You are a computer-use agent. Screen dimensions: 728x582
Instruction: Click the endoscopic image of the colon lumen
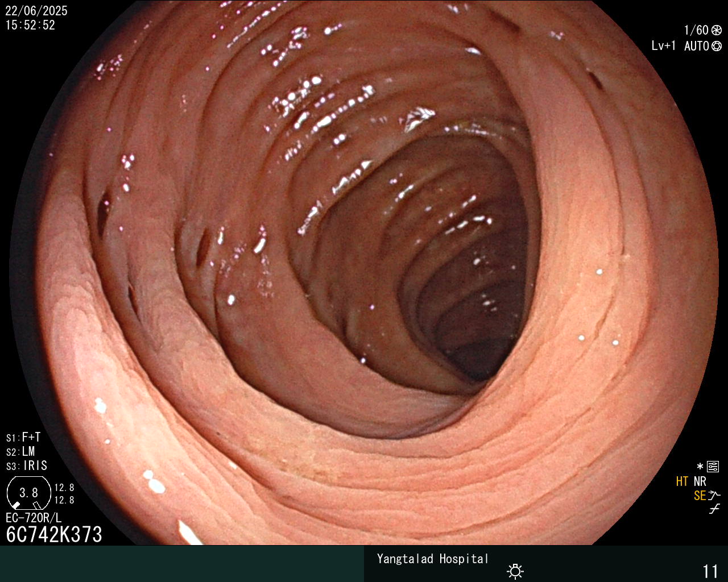tap(364, 272)
